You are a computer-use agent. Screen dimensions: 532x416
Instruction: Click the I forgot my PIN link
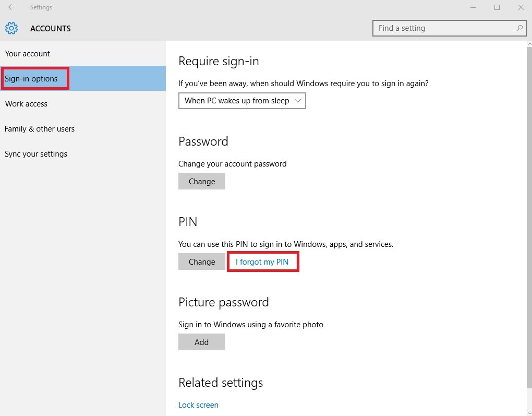point(262,262)
